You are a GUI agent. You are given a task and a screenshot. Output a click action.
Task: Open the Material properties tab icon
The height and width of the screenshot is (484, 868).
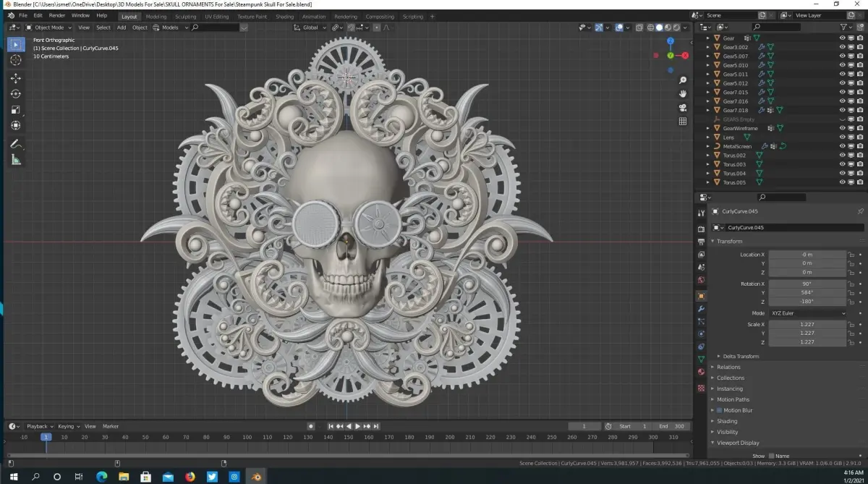point(701,372)
